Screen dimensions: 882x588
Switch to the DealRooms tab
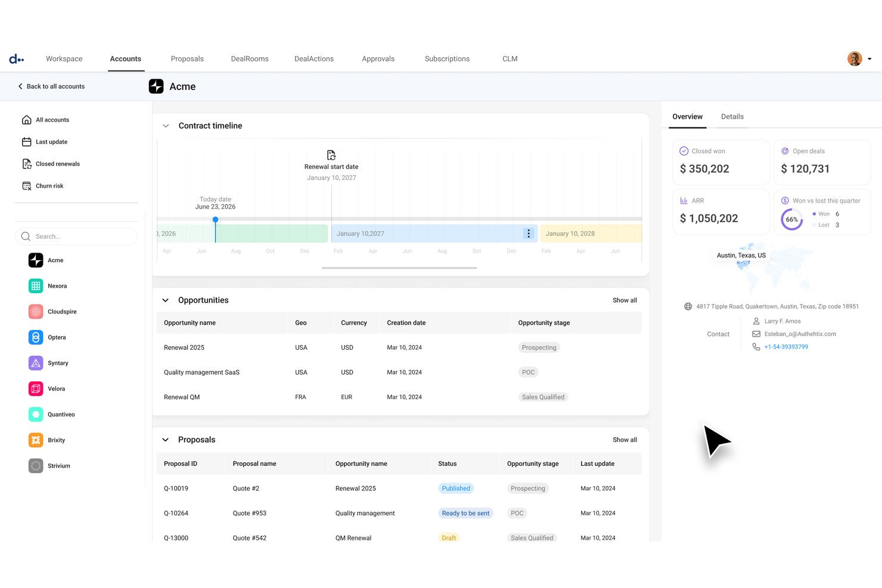pos(250,59)
